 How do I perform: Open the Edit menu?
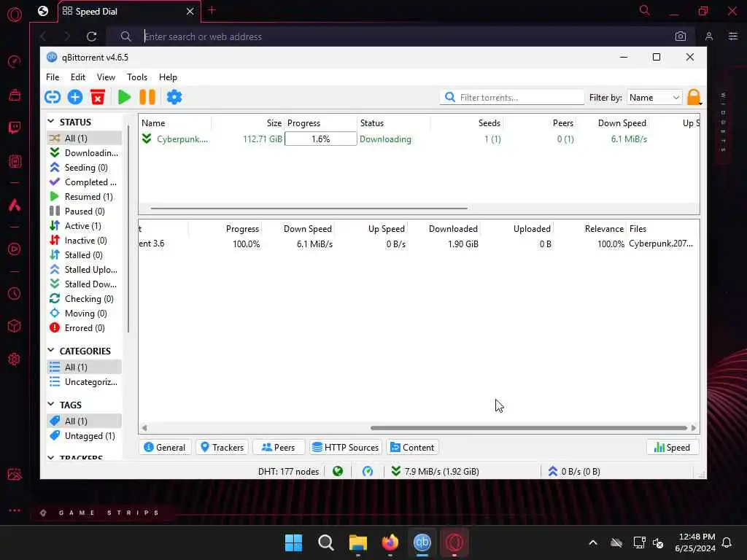point(77,77)
